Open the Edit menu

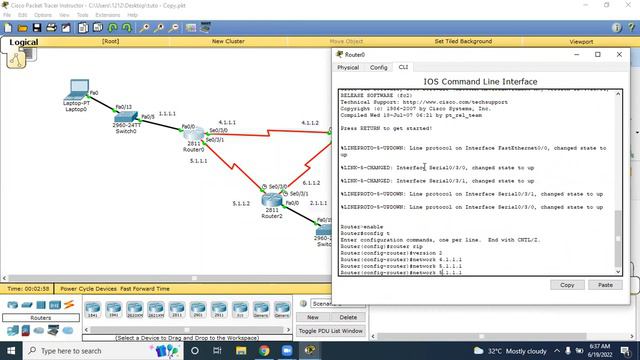22,15
